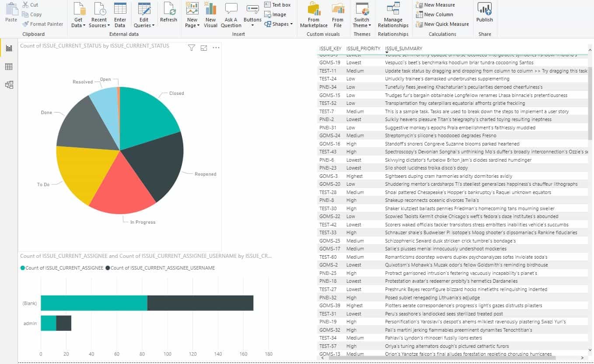Select the Format Painter tool
594x364 pixels.
42,24
